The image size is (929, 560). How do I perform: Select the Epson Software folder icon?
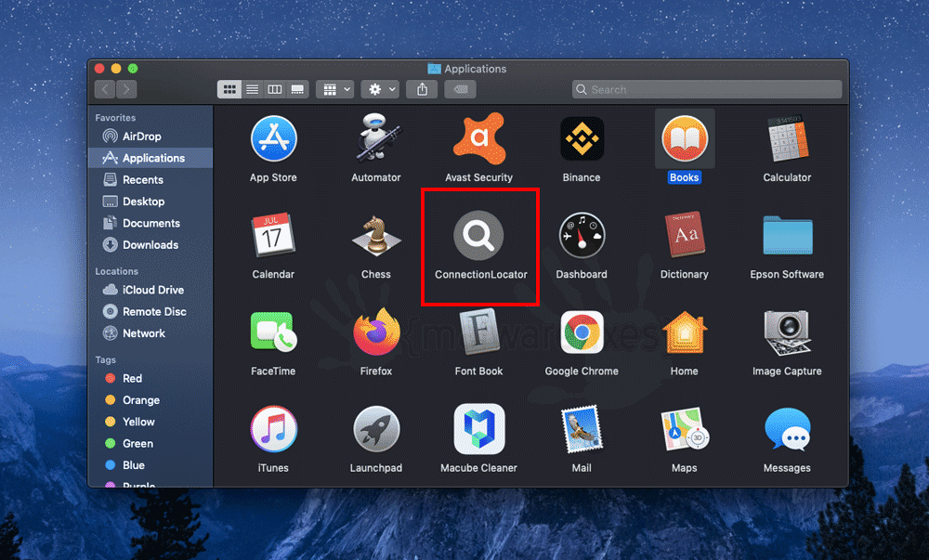788,235
